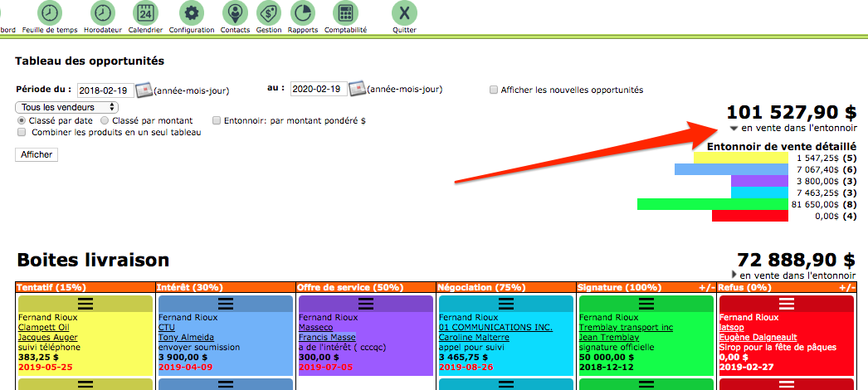Open the Rapports pie chart icon
This screenshot has width=868, height=390.
pos(303,13)
